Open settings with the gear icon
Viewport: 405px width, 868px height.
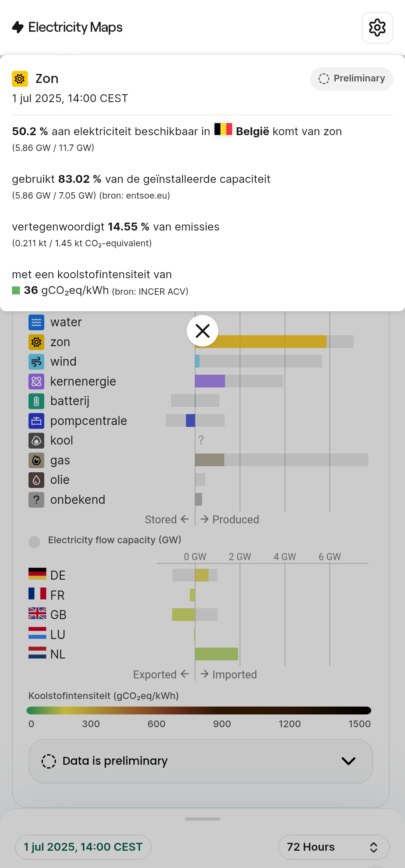377,28
